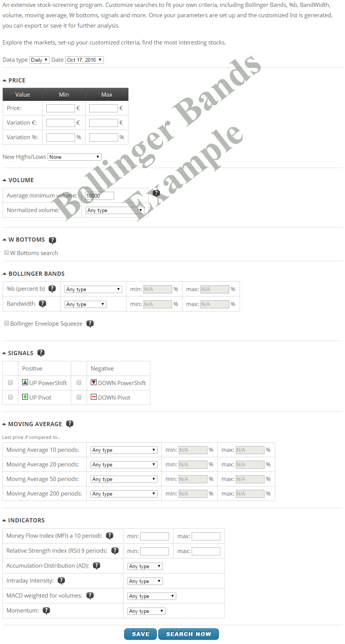Click the UP Pivot green plus icon
Image resolution: width=345 pixels, height=644 pixels.
[x=25, y=397]
